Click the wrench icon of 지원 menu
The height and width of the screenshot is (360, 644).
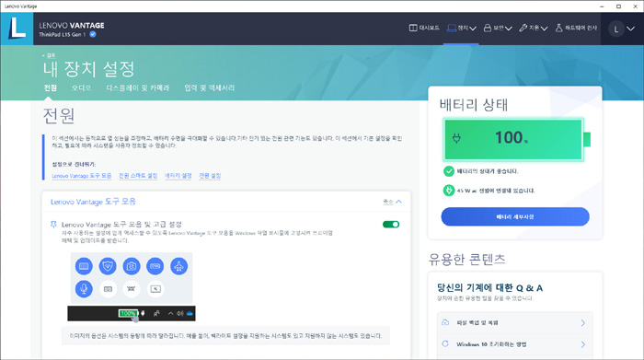(523, 28)
